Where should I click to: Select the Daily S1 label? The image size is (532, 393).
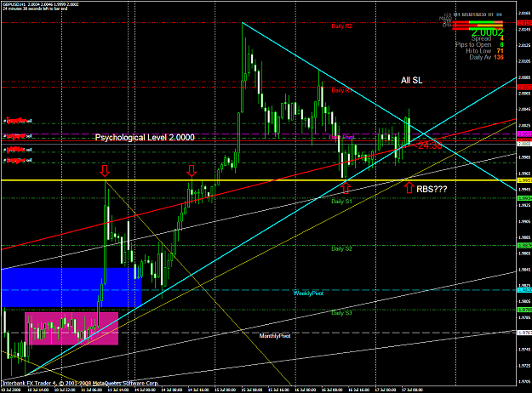pyautogui.click(x=341, y=202)
